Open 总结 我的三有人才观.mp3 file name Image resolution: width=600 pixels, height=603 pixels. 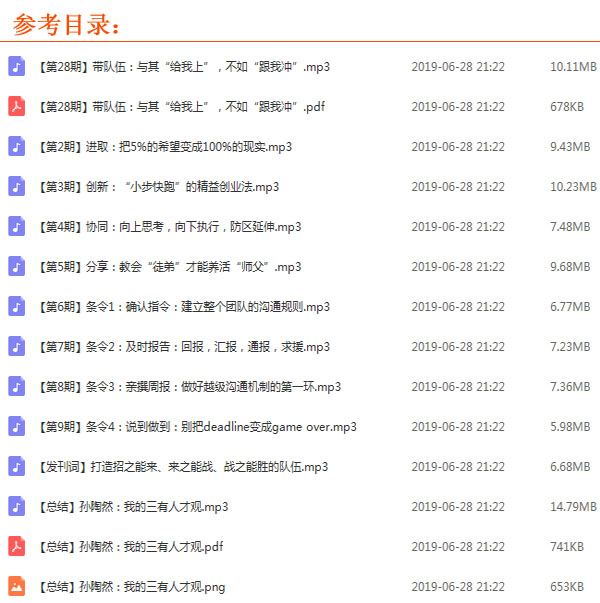(x=134, y=507)
